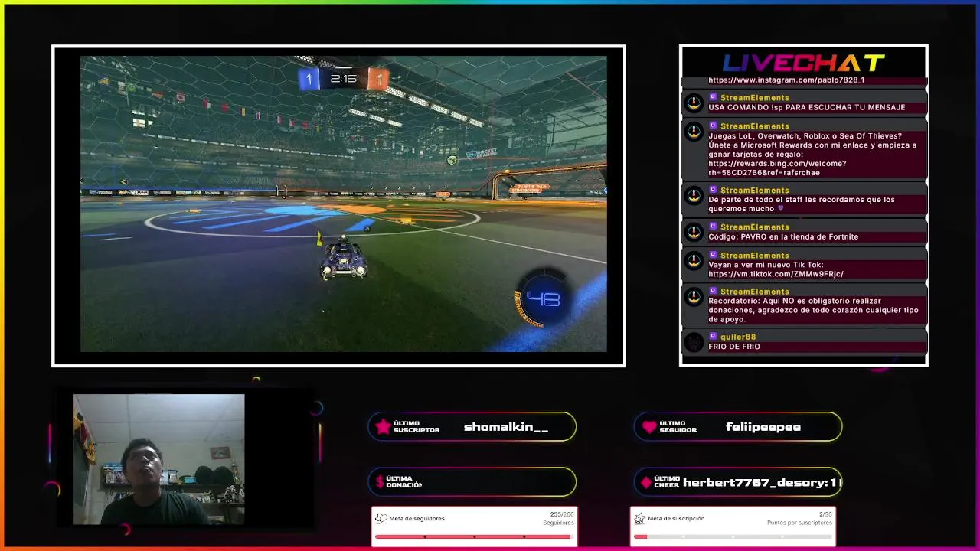
Task: Click the pink diamond icon beside Último Cheer
Action: (x=646, y=482)
